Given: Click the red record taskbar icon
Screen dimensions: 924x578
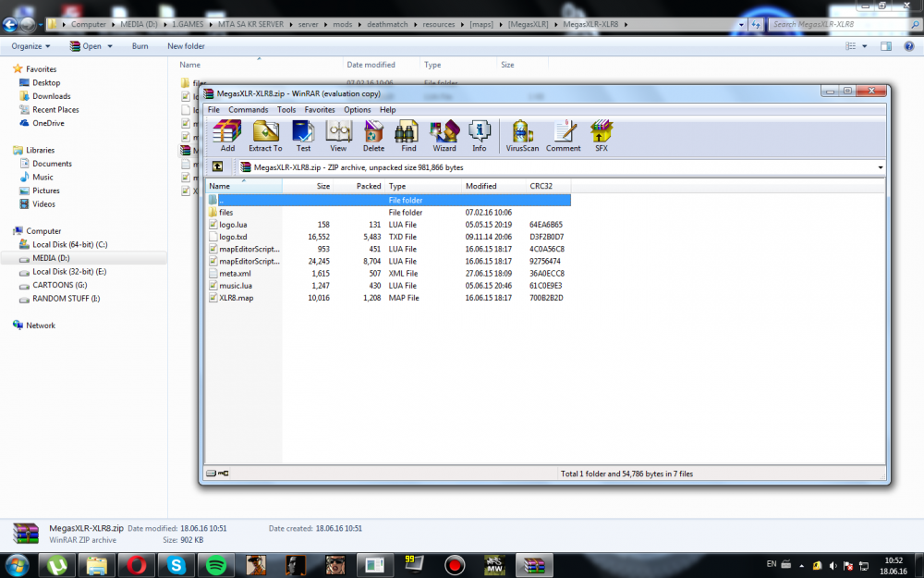Looking at the screenshot, I should (x=455, y=566).
